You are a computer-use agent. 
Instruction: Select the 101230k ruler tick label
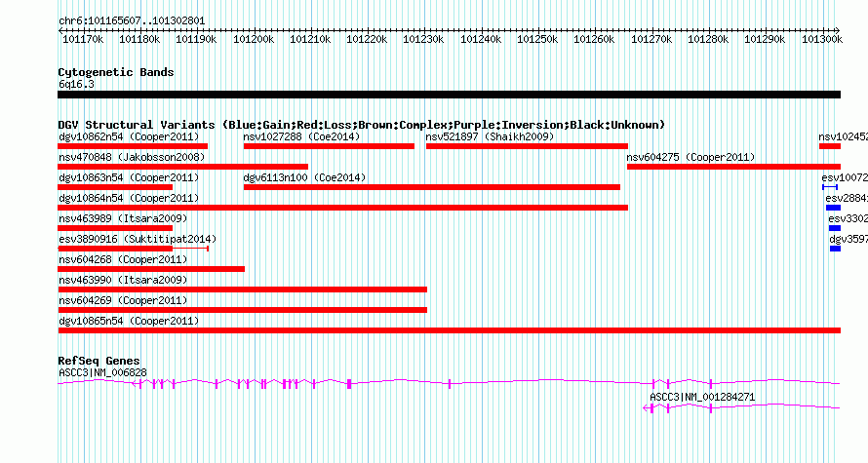coord(423,39)
